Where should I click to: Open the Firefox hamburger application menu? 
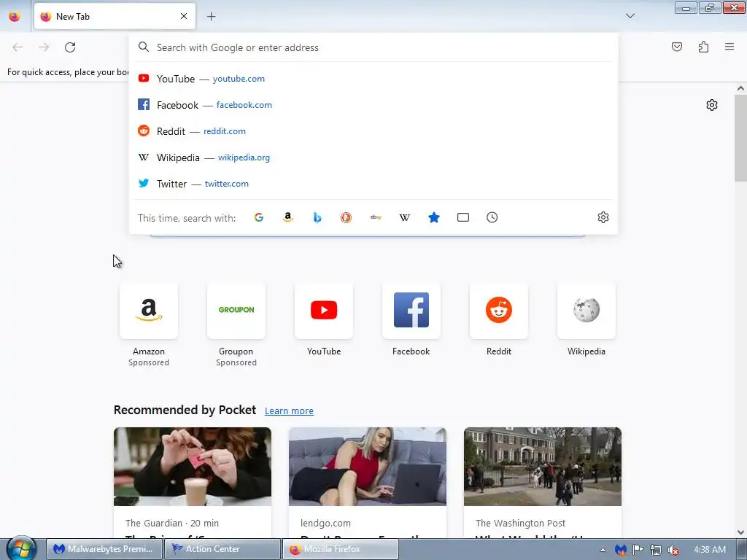pyautogui.click(x=729, y=47)
